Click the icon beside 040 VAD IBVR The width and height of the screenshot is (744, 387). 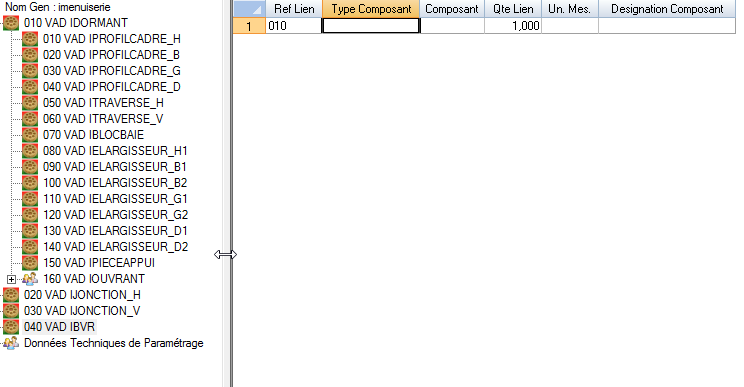11,327
